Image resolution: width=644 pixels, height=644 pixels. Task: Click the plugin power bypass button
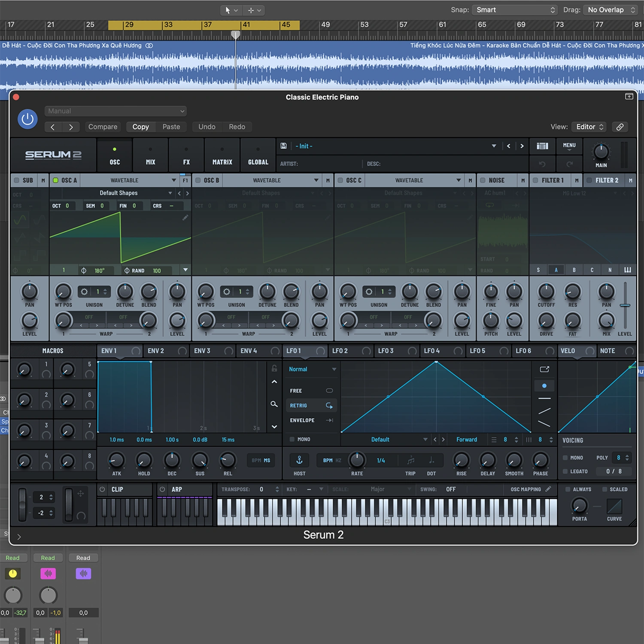click(x=27, y=119)
